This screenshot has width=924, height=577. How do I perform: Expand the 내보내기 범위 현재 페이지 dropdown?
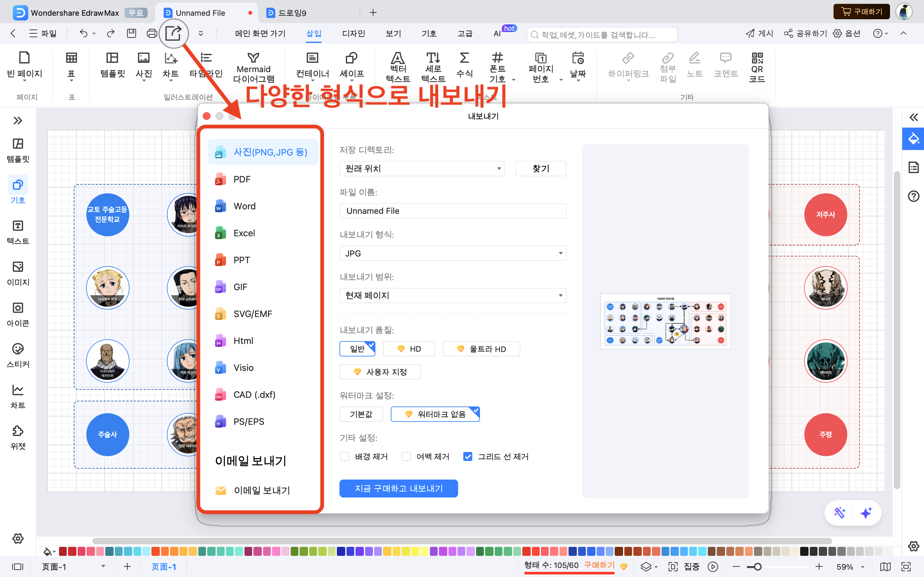pos(452,295)
